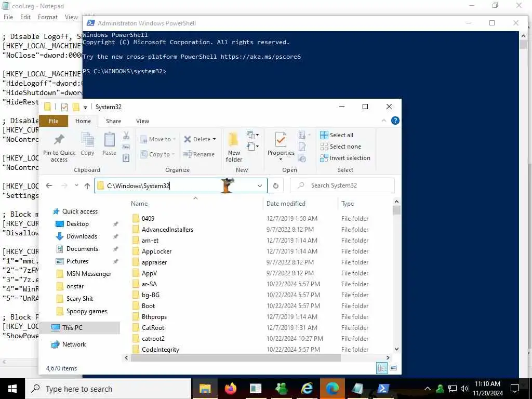Expand the Open button dropdown in ribbon
The width and height of the screenshot is (532, 399).
pos(305,135)
